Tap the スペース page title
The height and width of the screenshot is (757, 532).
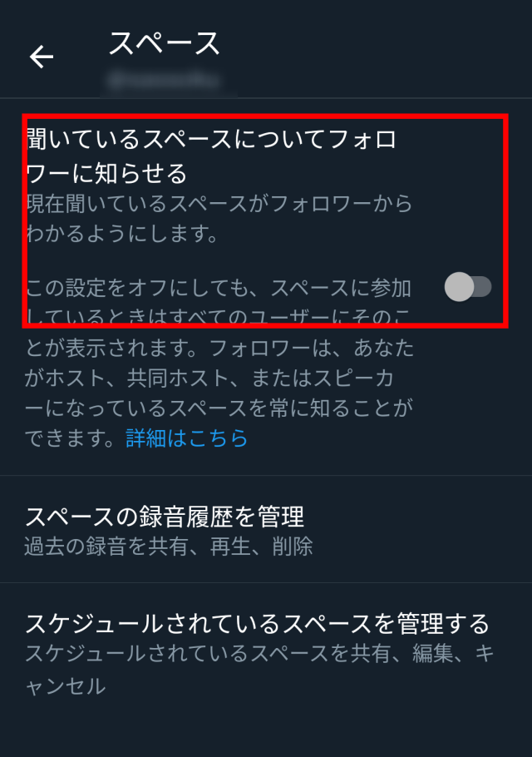(x=165, y=43)
